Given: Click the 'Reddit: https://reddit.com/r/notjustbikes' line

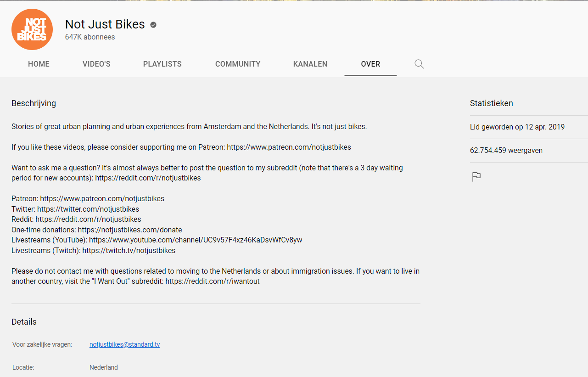Looking at the screenshot, I should click(x=76, y=219).
